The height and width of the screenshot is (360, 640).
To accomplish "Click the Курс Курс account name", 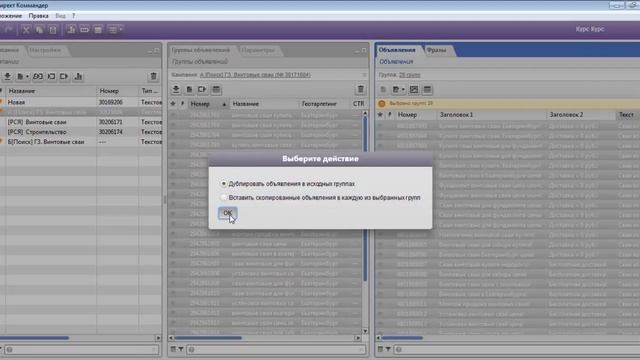I will pos(590,29).
